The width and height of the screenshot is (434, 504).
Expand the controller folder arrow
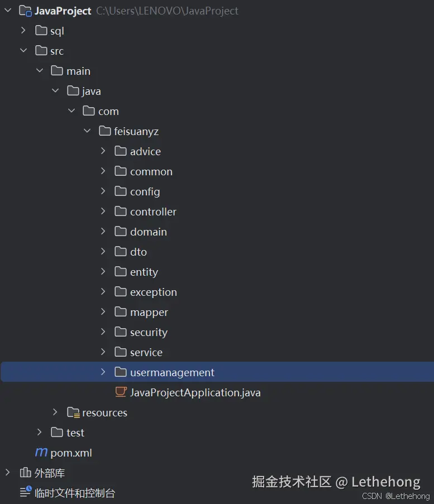tap(103, 212)
